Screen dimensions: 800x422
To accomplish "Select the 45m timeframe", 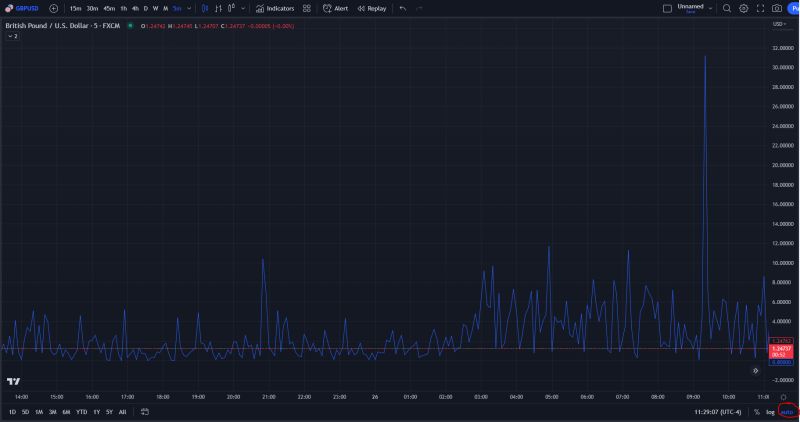I will click(x=109, y=9).
